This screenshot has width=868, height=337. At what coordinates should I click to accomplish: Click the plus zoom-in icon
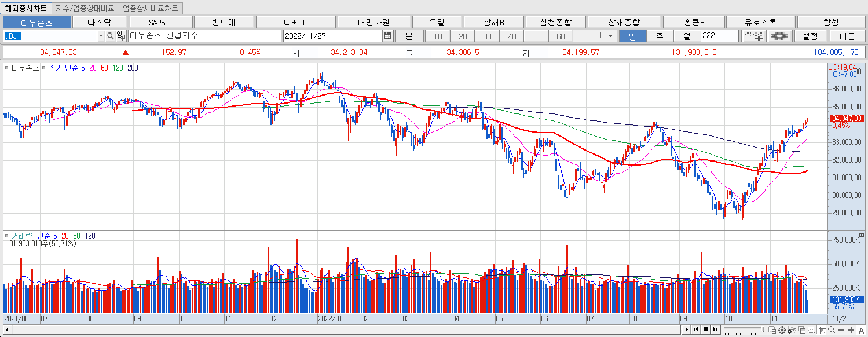(x=851, y=330)
